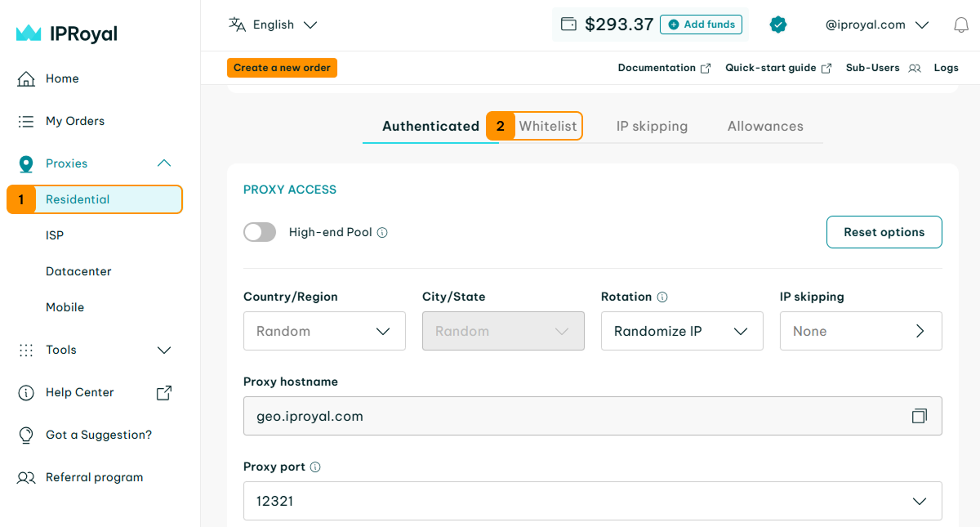Click the IPRoyal crown logo

(29, 33)
